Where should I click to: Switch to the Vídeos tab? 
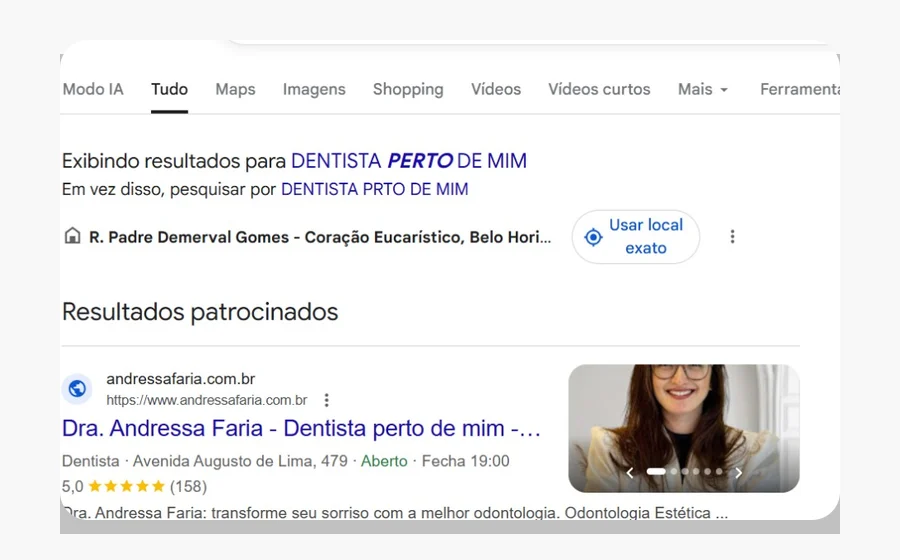pos(496,89)
